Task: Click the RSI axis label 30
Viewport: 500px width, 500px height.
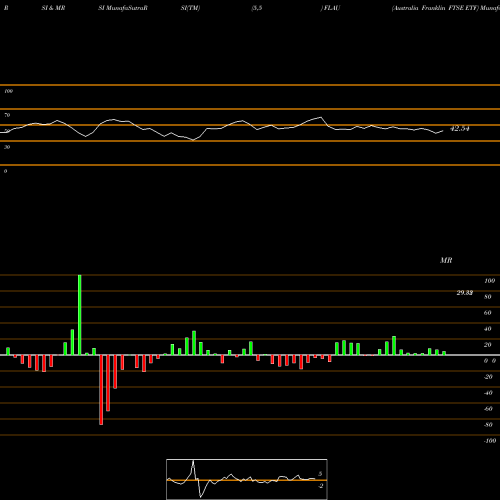Action: point(7,147)
